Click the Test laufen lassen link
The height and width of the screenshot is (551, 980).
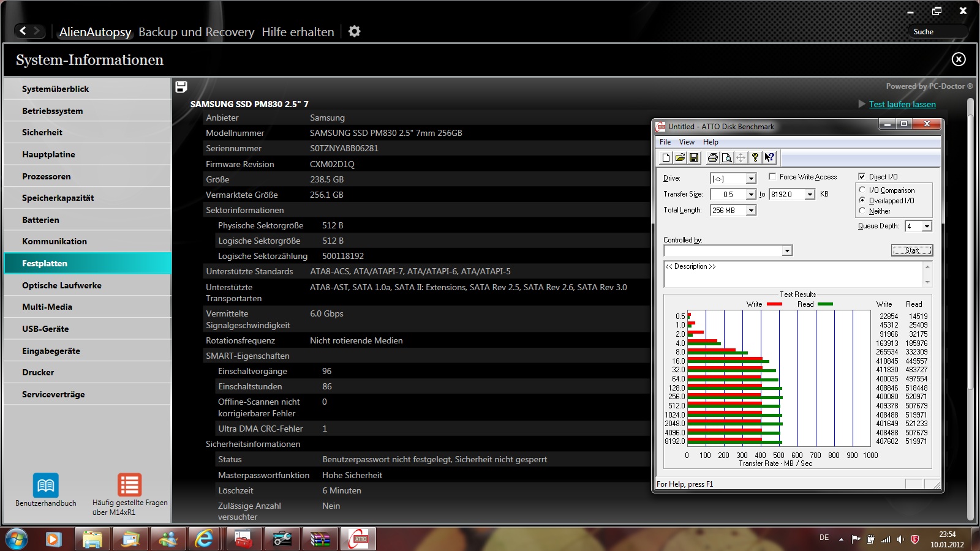tap(902, 104)
